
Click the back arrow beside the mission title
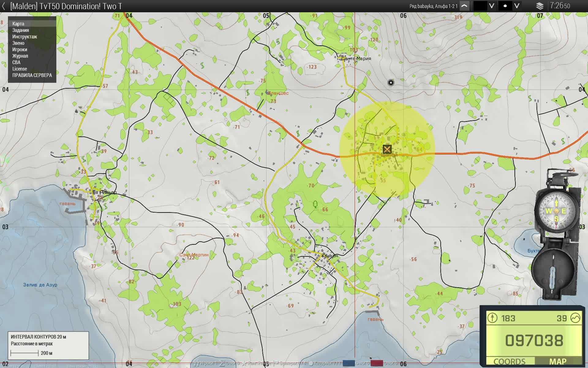pos(3,6)
